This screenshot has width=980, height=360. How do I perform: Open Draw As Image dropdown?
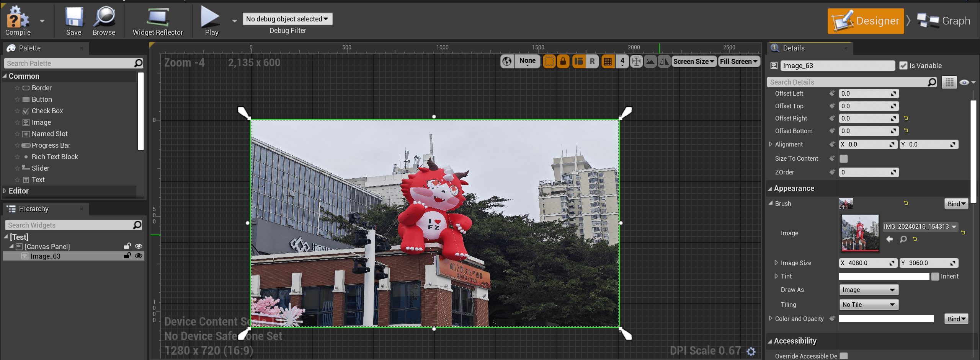tap(869, 290)
